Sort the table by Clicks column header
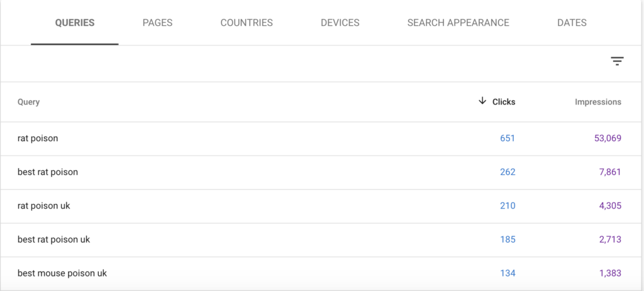 coord(504,101)
